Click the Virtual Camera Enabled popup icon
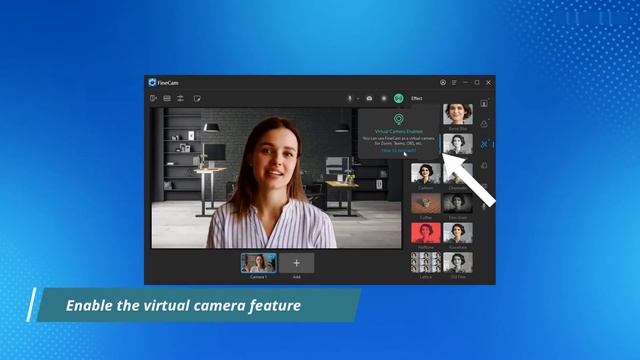 (398, 120)
